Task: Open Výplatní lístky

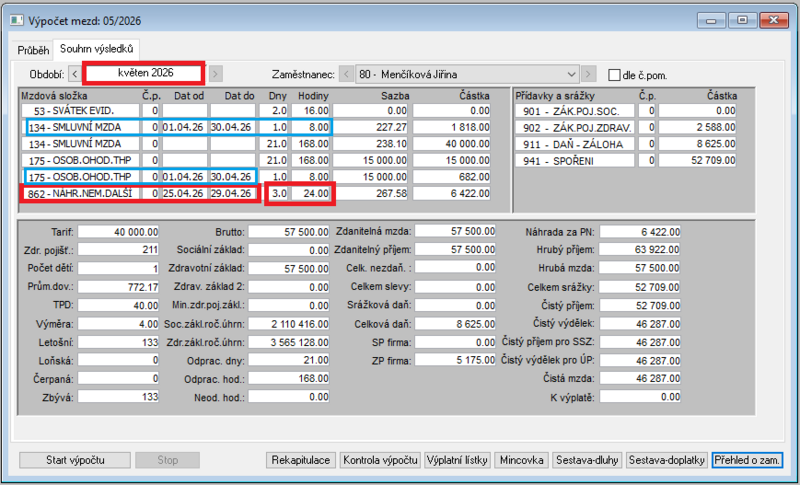Action: click(457, 460)
